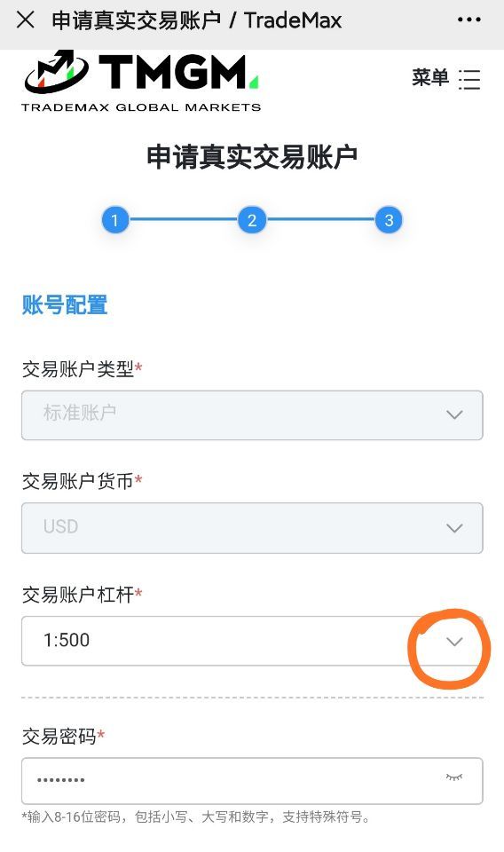Select the USD currency field

(x=252, y=528)
